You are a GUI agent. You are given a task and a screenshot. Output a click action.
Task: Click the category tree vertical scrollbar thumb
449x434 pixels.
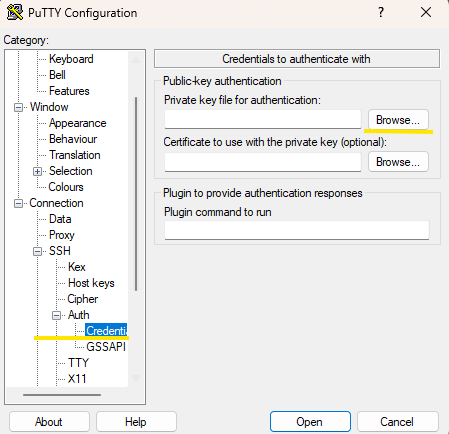136,194
